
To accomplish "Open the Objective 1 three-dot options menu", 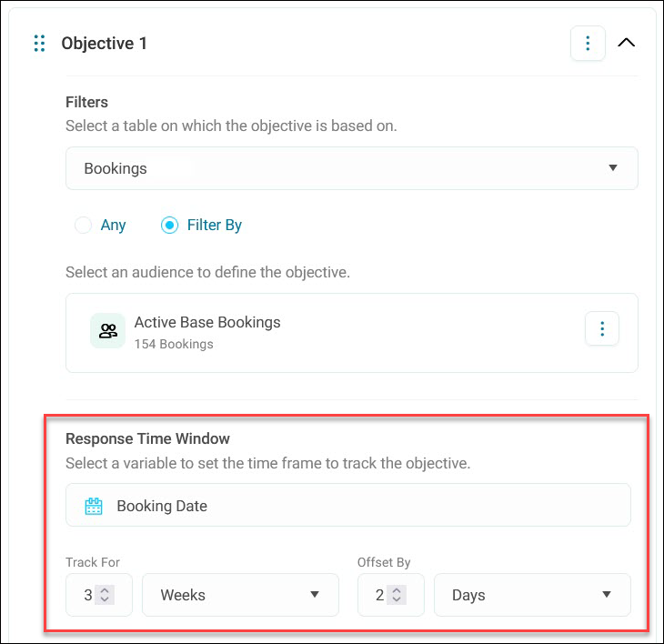I will click(588, 43).
